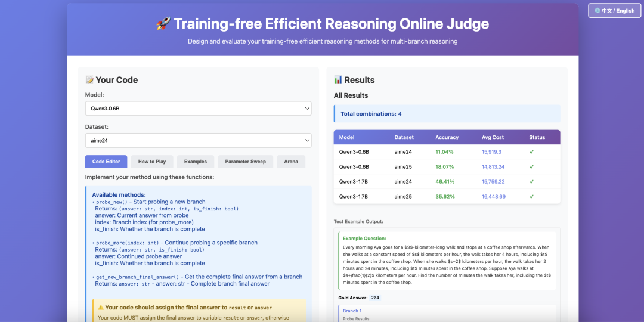
Task: Click the probe_new() method name
Action: coord(112,202)
